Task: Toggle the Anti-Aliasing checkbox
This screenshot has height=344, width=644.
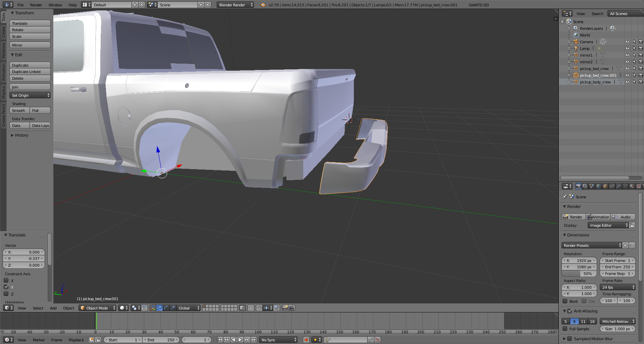Action: [x=570, y=311]
